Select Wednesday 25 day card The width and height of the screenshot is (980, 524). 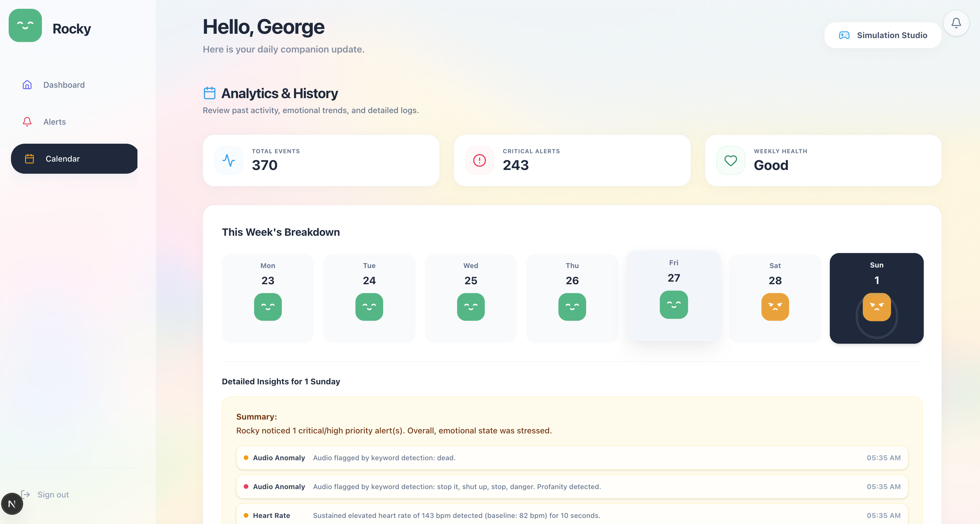(x=471, y=298)
